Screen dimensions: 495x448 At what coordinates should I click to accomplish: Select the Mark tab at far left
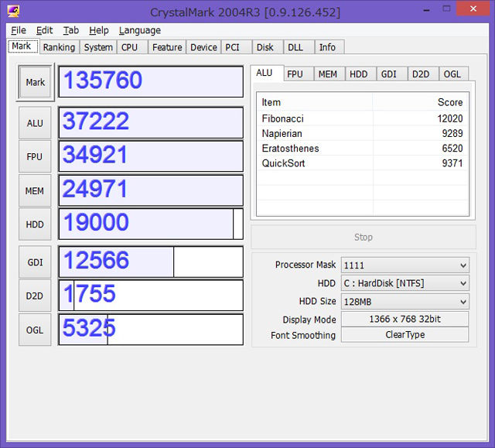(22, 46)
